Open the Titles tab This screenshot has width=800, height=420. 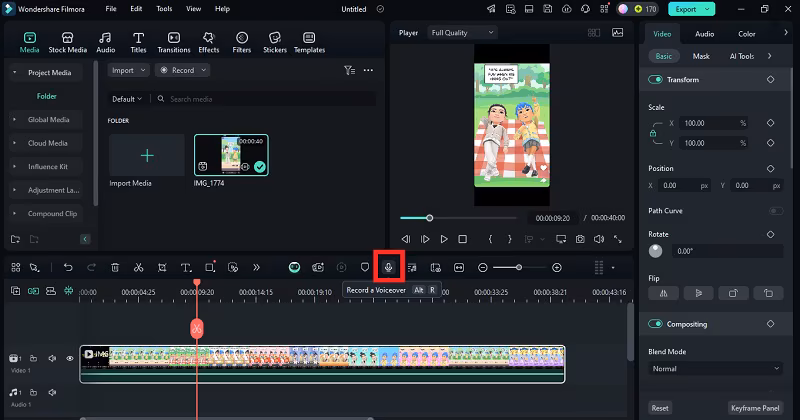(x=138, y=42)
